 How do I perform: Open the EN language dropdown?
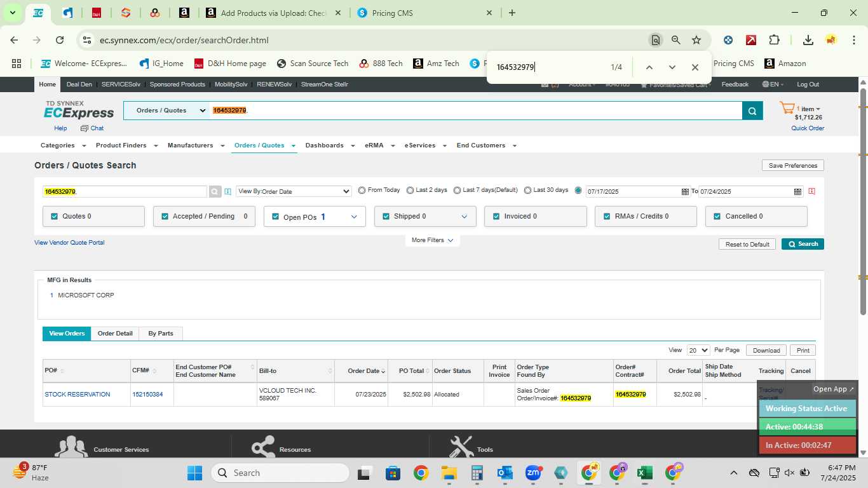[773, 85]
